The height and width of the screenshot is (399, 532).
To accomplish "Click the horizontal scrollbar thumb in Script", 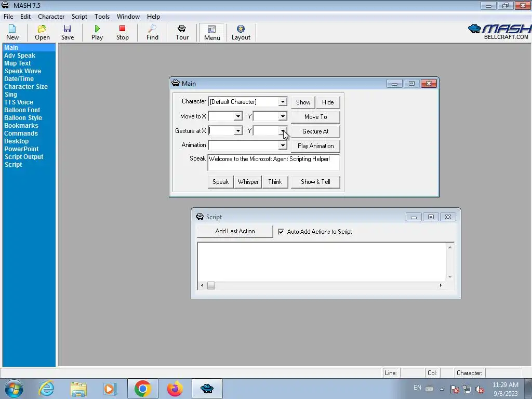I will point(211,286).
